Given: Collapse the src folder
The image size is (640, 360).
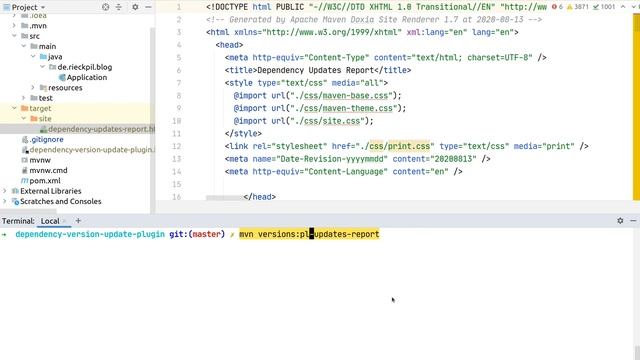Looking at the screenshot, I should point(14,36).
